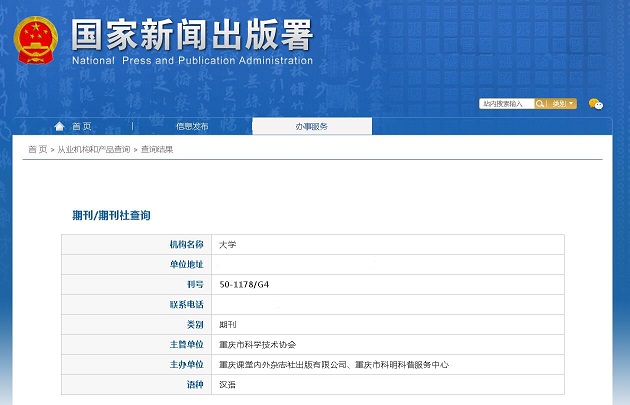The width and height of the screenshot is (630, 405).
Task: Open the 类别 search category dropdown
Action: pyautogui.click(x=562, y=103)
